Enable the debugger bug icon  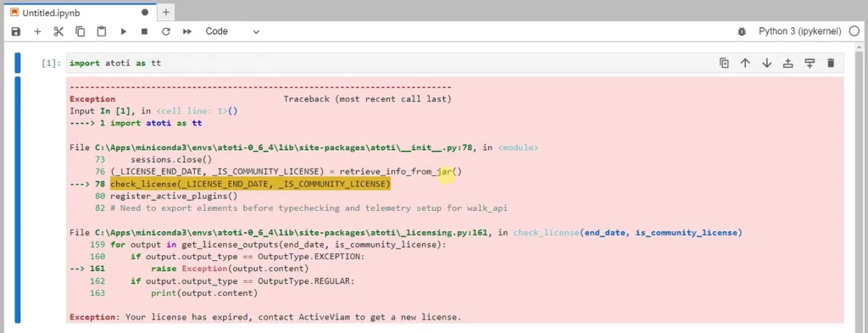tap(742, 31)
